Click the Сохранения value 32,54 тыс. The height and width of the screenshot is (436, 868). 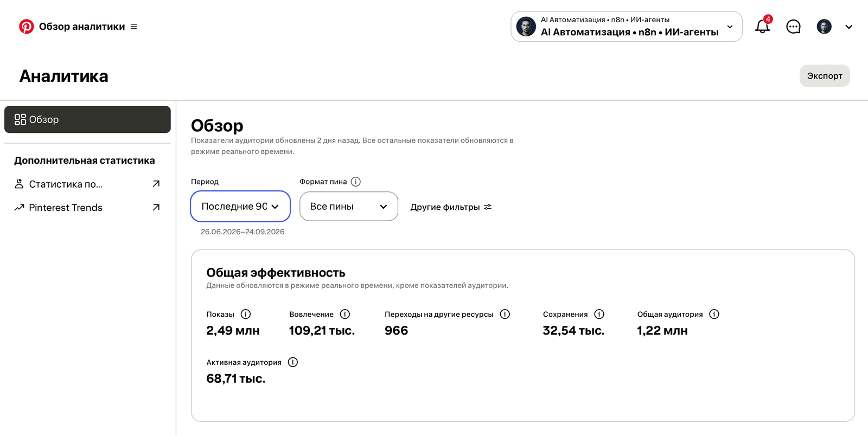click(x=573, y=331)
